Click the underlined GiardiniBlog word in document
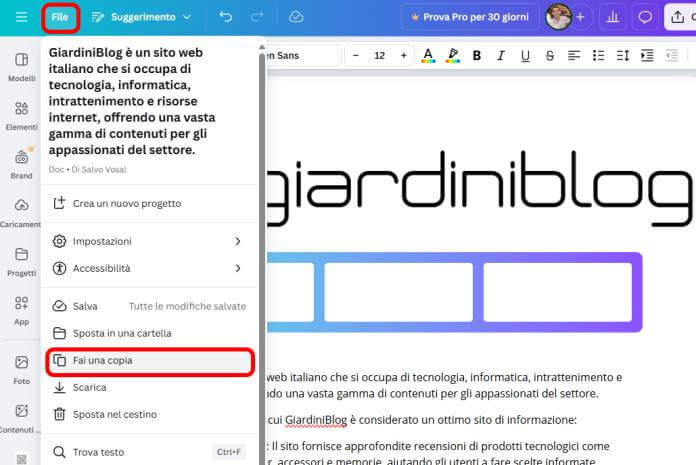This screenshot has width=696, height=465. click(x=316, y=420)
